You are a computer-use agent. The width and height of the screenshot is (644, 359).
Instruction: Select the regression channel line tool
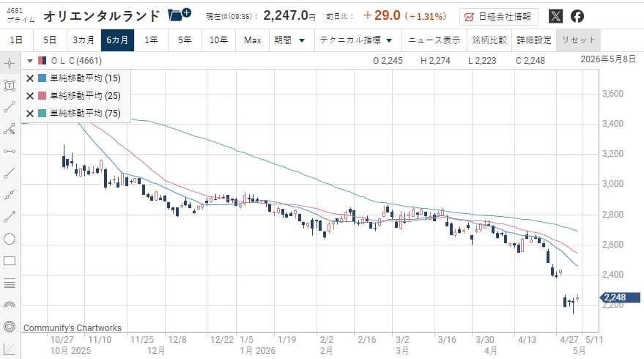click(10, 195)
